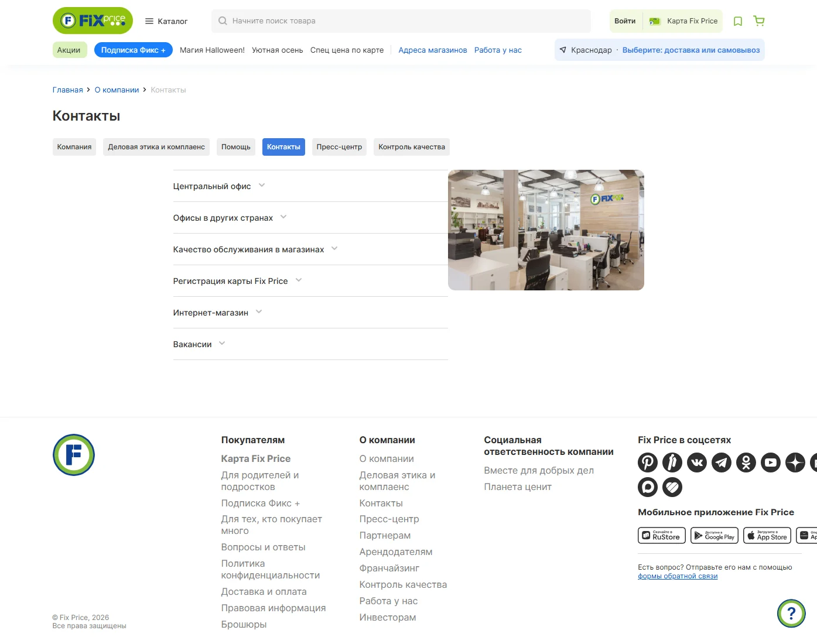The height and width of the screenshot is (644, 817).
Task: Click the round F logo in the footer
Action: [74, 455]
